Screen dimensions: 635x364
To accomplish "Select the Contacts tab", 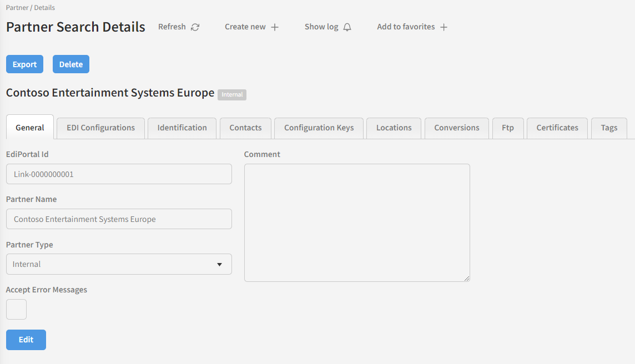I will pos(245,128).
